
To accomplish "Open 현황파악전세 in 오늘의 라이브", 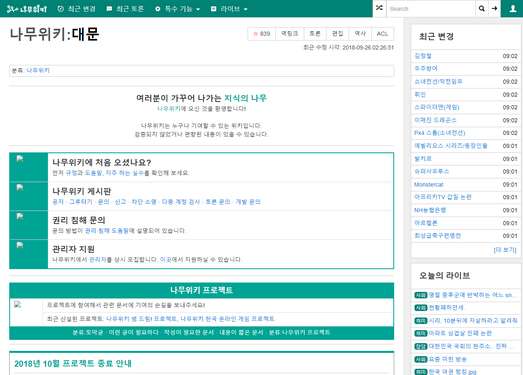I will pos(446,308).
